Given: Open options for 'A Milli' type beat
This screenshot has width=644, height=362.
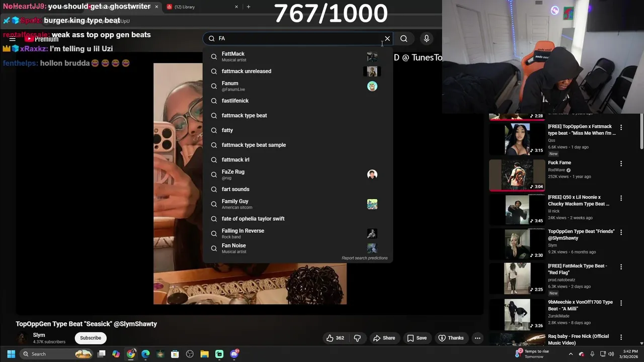Looking at the screenshot, I should tap(621, 303).
